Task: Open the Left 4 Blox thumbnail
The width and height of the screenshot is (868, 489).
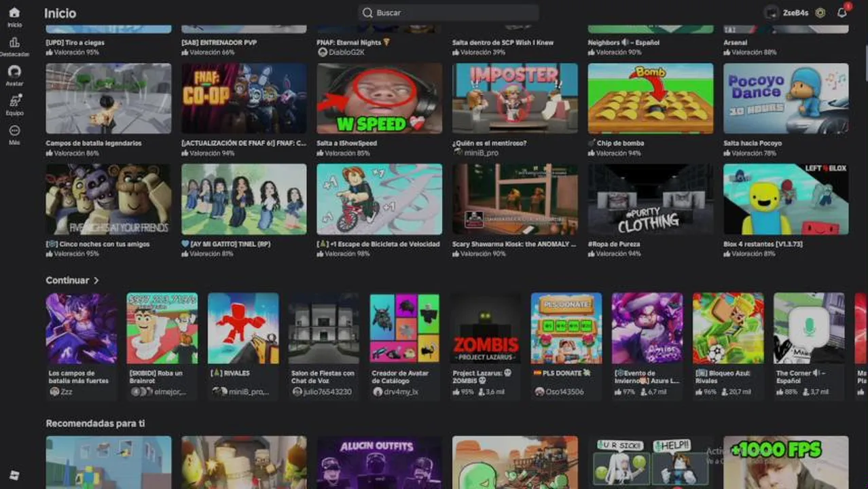Action: pos(786,199)
